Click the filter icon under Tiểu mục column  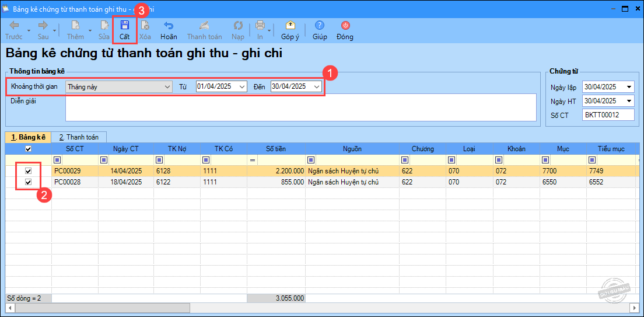592,159
